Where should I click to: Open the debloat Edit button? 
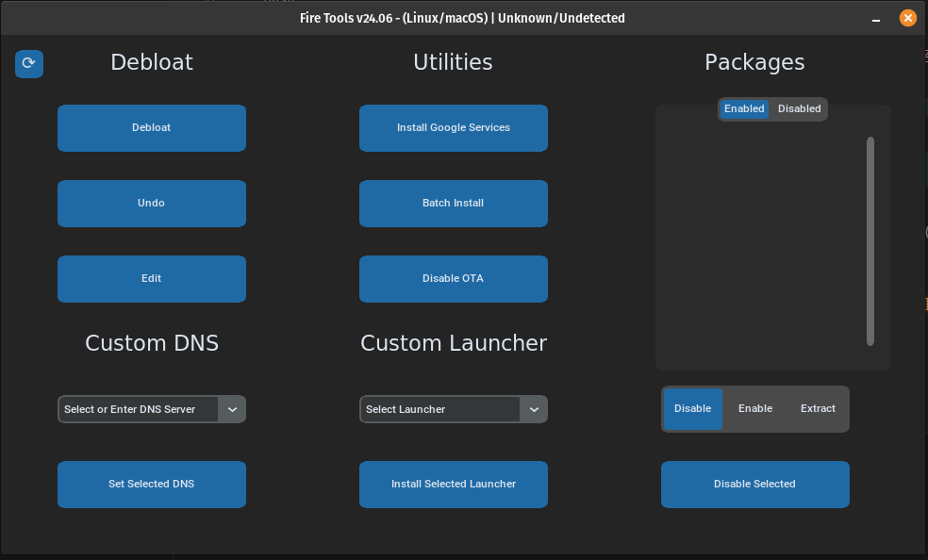point(151,279)
